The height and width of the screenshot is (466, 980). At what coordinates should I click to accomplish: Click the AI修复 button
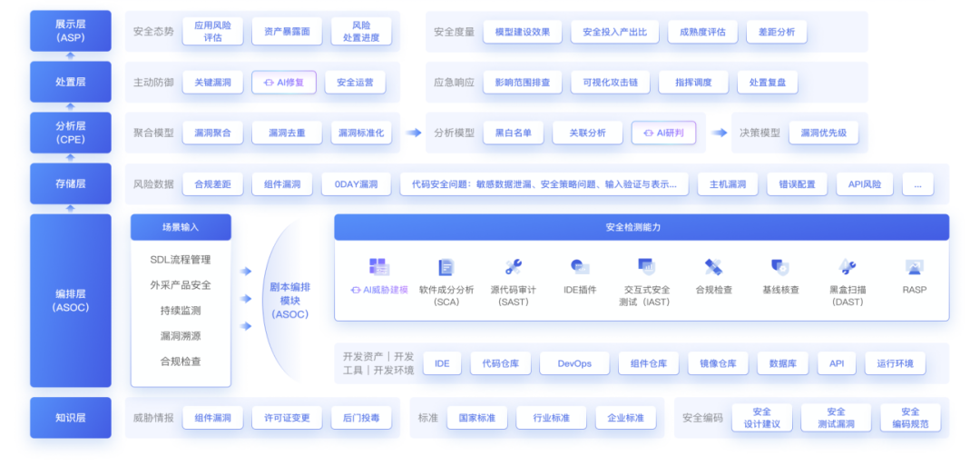(x=284, y=83)
